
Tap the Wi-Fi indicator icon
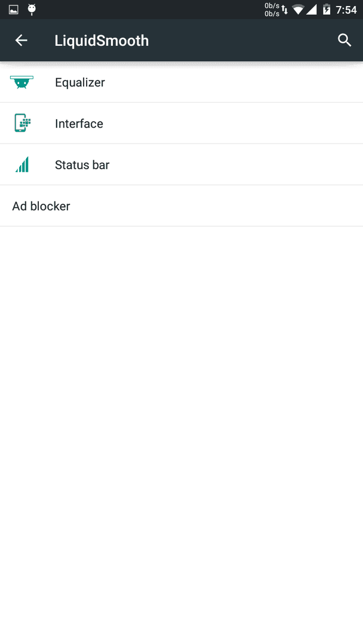pyautogui.click(x=298, y=9)
